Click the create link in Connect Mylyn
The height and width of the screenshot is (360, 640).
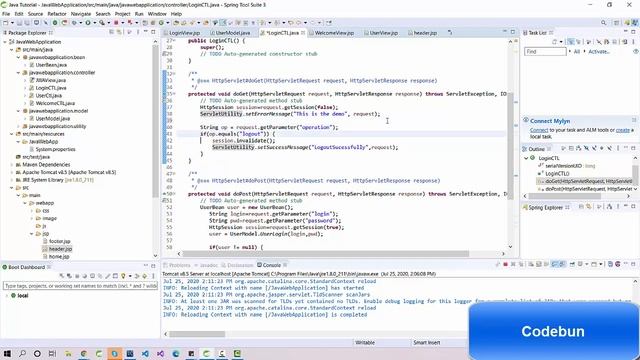622,130
